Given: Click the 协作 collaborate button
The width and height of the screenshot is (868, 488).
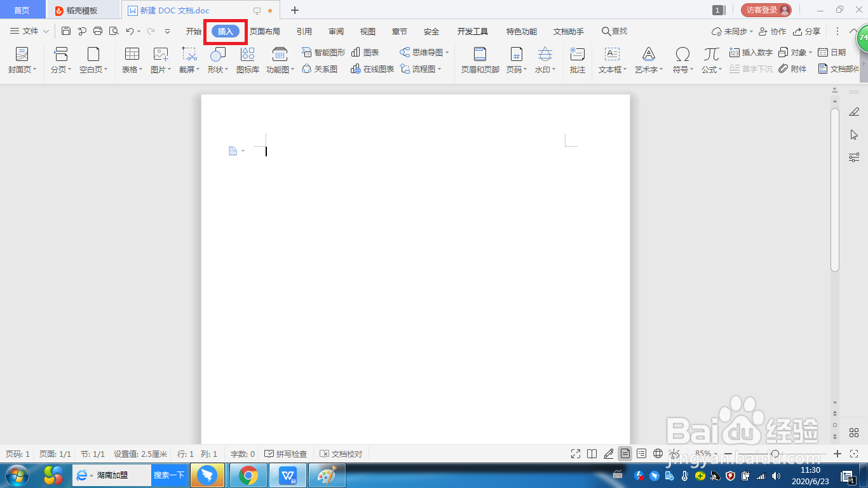Looking at the screenshot, I should point(772,31).
